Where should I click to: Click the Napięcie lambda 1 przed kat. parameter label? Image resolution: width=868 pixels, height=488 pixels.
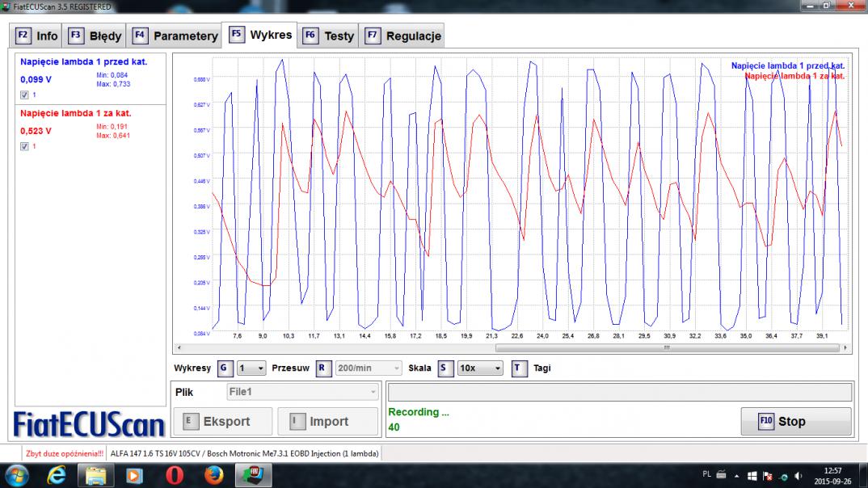pos(83,62)
